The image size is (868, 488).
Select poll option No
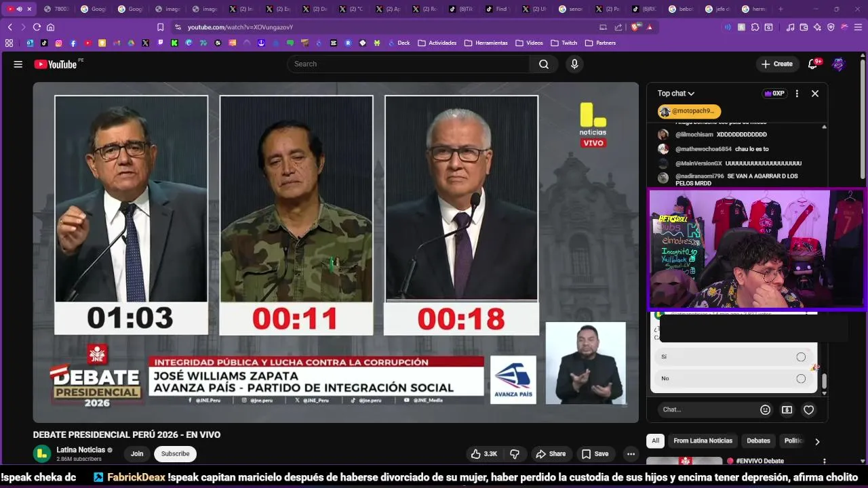pos(734,378)
